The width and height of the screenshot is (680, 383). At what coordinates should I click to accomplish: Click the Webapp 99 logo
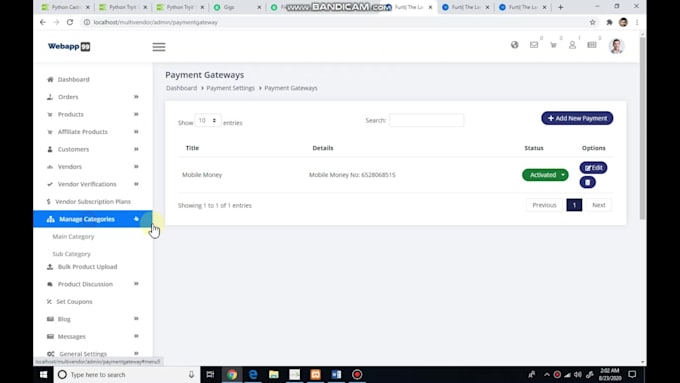point(69,46)
